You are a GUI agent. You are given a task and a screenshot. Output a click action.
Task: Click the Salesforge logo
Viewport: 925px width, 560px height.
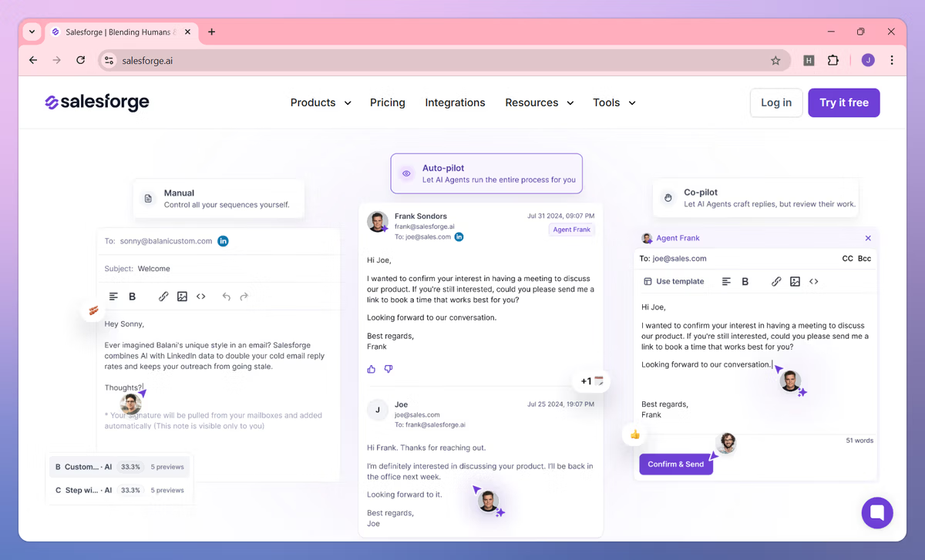(x=96, y=102)
